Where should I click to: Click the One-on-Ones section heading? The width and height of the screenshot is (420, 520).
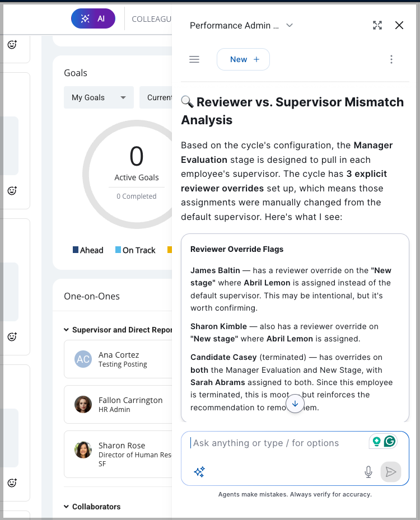(92, 296)
